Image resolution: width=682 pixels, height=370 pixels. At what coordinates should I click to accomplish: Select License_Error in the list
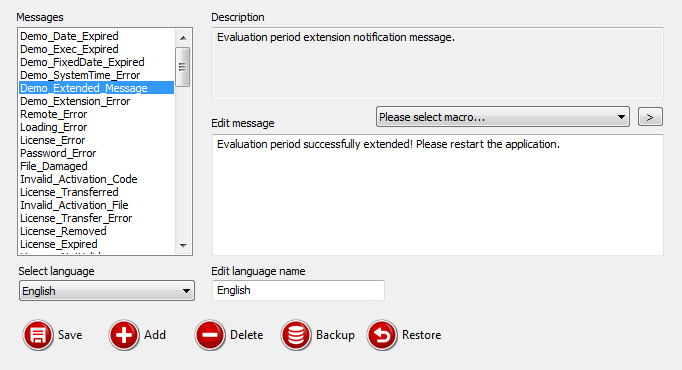[96, 140]
